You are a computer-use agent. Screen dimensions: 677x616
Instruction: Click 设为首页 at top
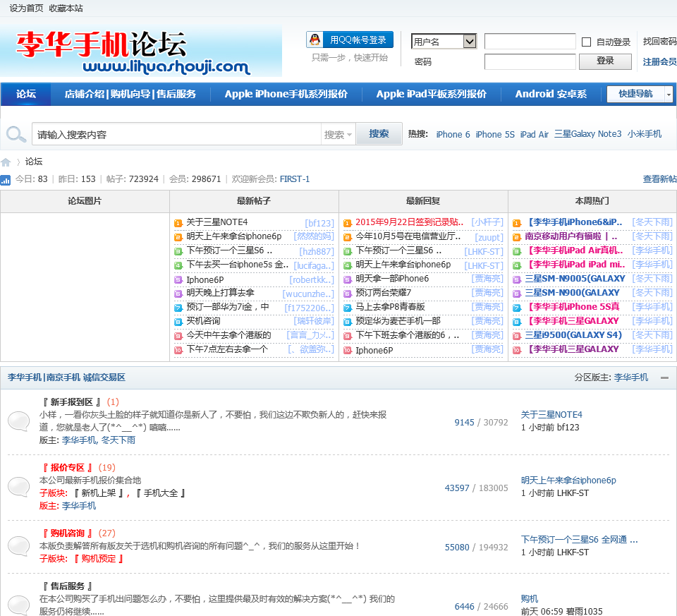(x=26, y=8)
